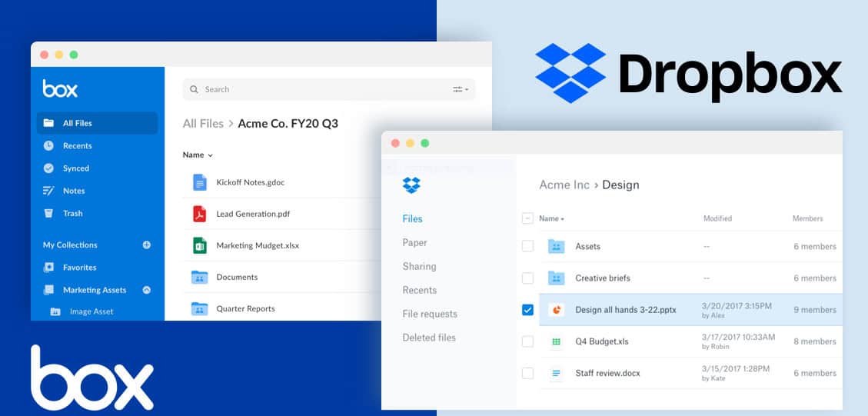Click My Collections heading in Box
The image size is (868, 416).
tap(70, 245)
